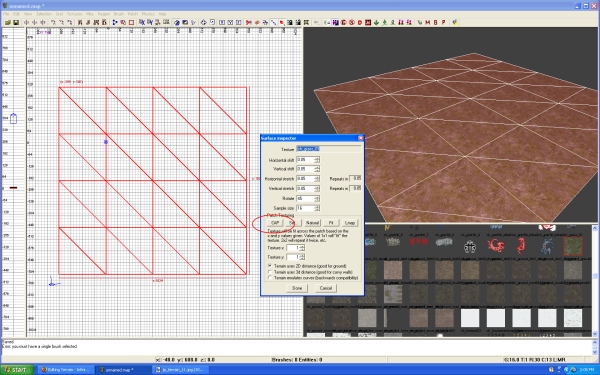The image size is (600, 375).
Task: Switch to jp_terrain_11.jpg taskbar item
Action: coord(180,370)
